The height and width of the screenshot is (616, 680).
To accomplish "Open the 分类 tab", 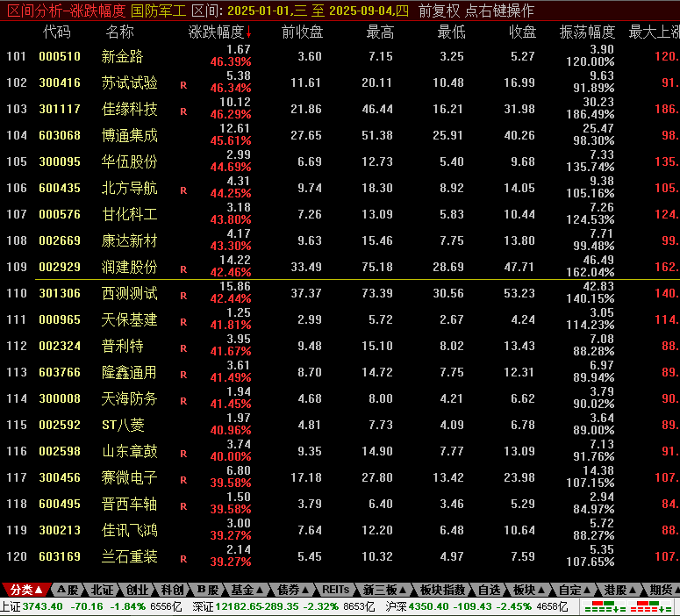I will coord(26,590).
